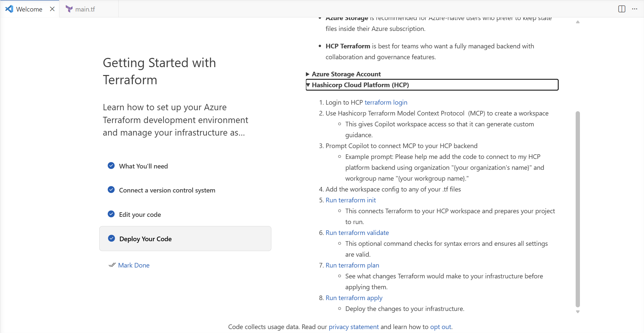This screenshot has height=333, width=644.
Task: Click the Mark Done double-check icon
Action: tap(112, 265)
